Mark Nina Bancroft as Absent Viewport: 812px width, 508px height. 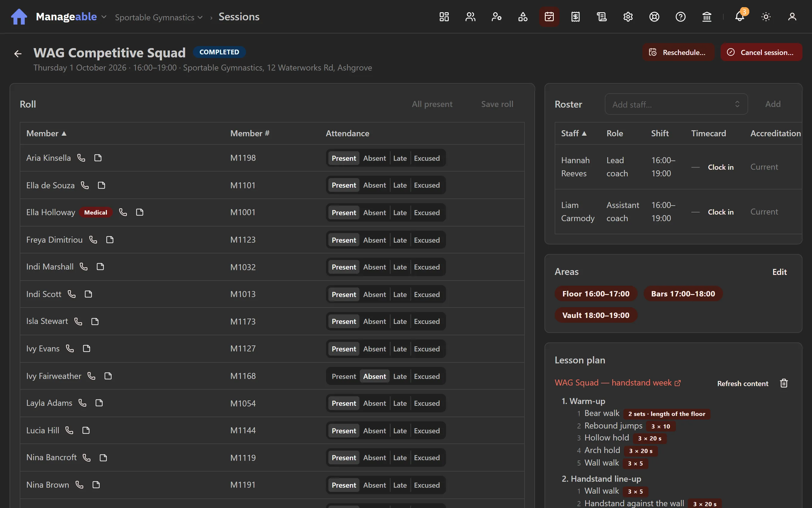pyautogui.click(x=374, y=458)
